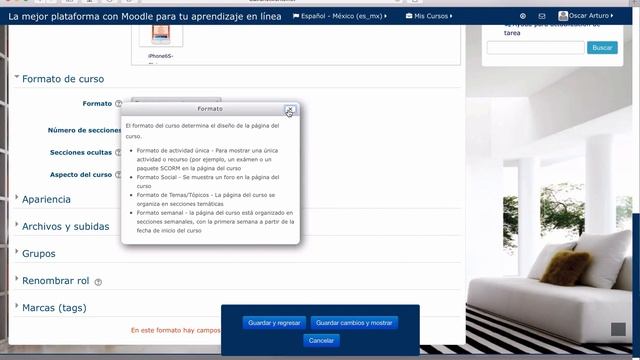Screen dimensions: 640x360
Task: Click the search input field beside Buscar
Action: pos(536,48)
